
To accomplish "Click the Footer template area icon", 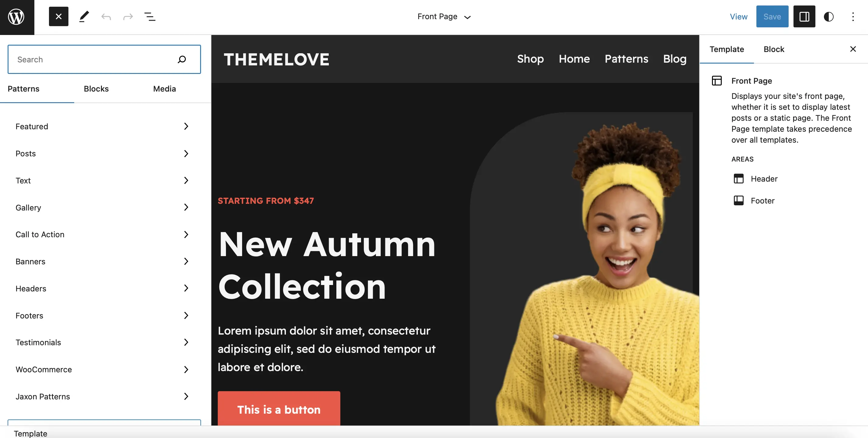I will coord(738,200).
